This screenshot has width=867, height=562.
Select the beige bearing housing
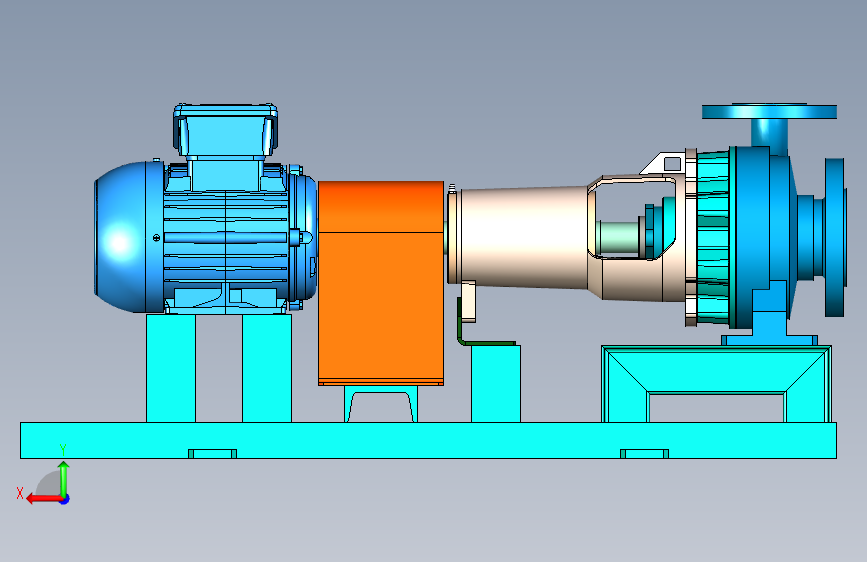(x=567, y=238)
